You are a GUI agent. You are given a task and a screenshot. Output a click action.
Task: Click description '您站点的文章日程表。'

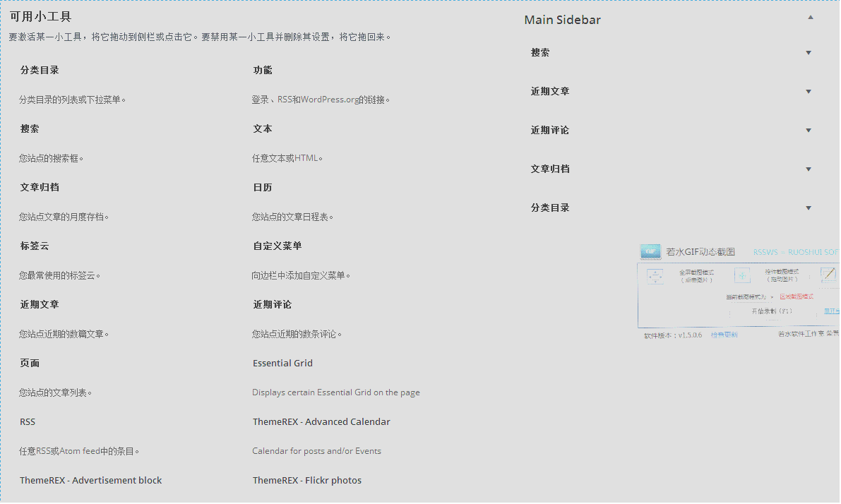click(293, 217)
